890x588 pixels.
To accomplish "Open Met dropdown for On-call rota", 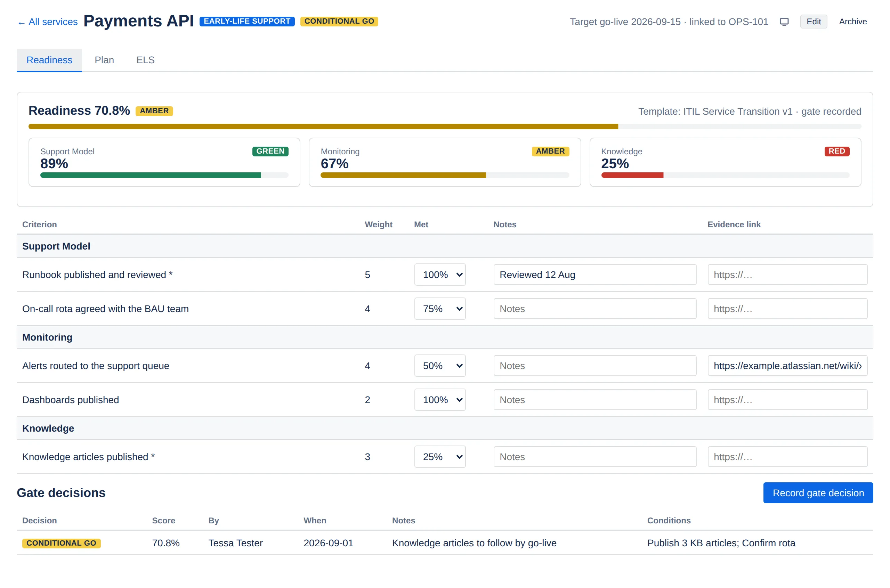I will (439, 309).
